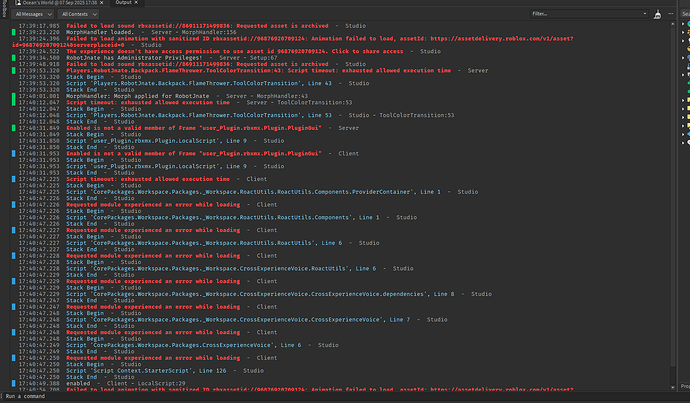Expand the Filter box history arrow
The width and height of the screenshot is (690, 403).
(x=645, y=14)
